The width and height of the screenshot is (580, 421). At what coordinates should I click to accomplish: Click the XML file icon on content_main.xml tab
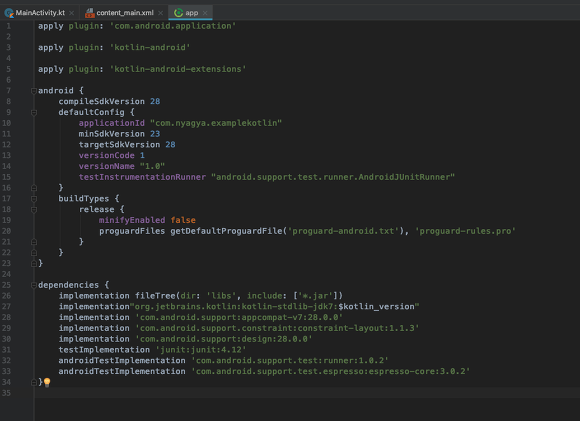pyautogui.click(x=90, y=13)
